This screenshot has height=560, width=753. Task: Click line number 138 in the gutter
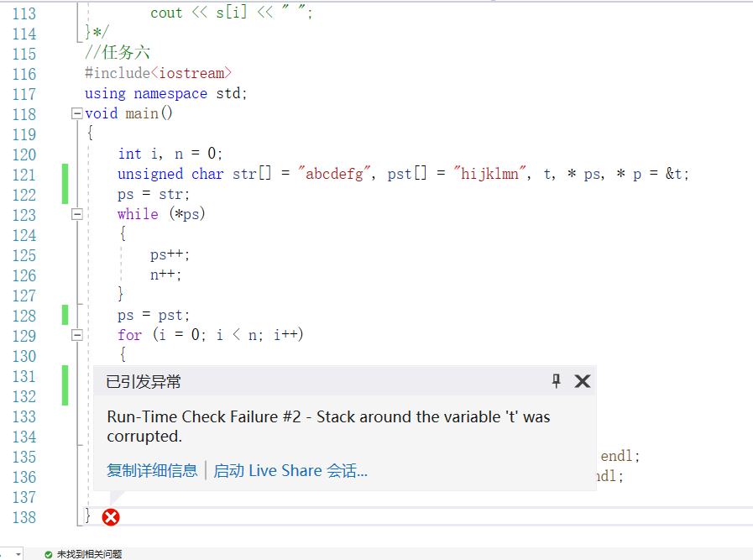point(24,518)
